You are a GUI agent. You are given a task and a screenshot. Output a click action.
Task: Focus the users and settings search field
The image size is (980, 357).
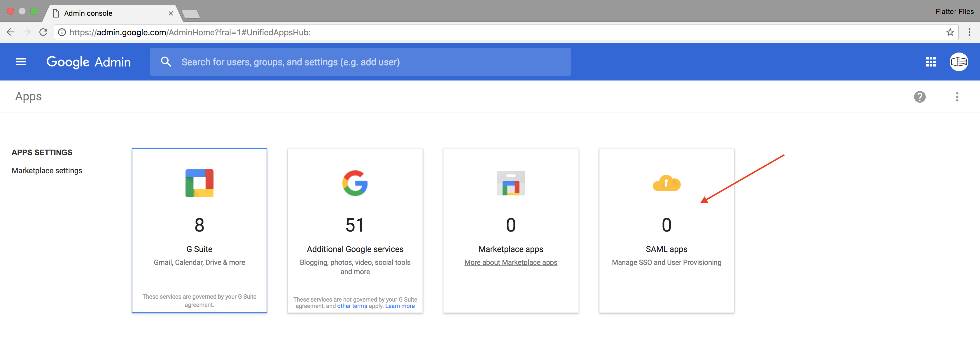(360, 62)
